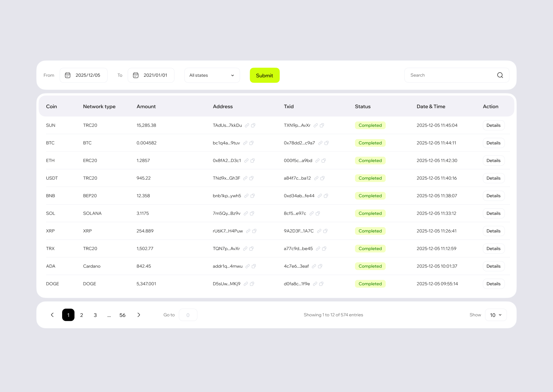
Task: Jump to page 56 in pagination
Action: (123, 315)
